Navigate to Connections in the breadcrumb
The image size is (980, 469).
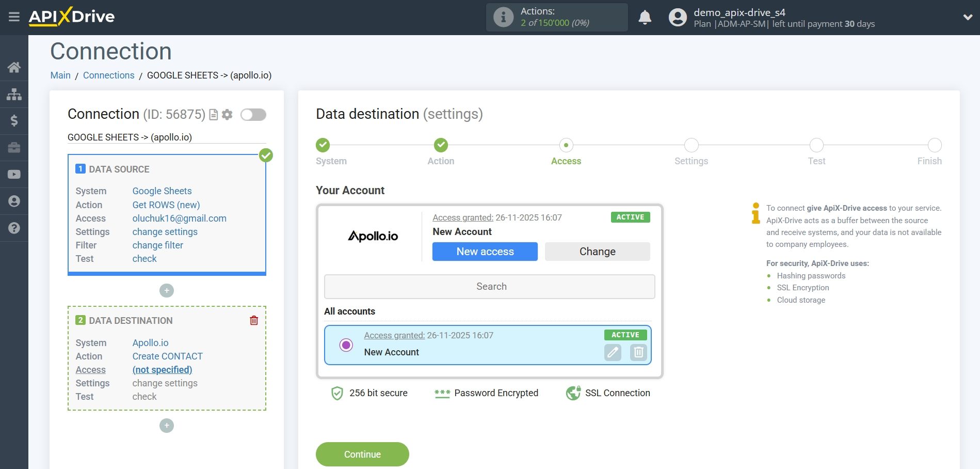click(108, 75)
